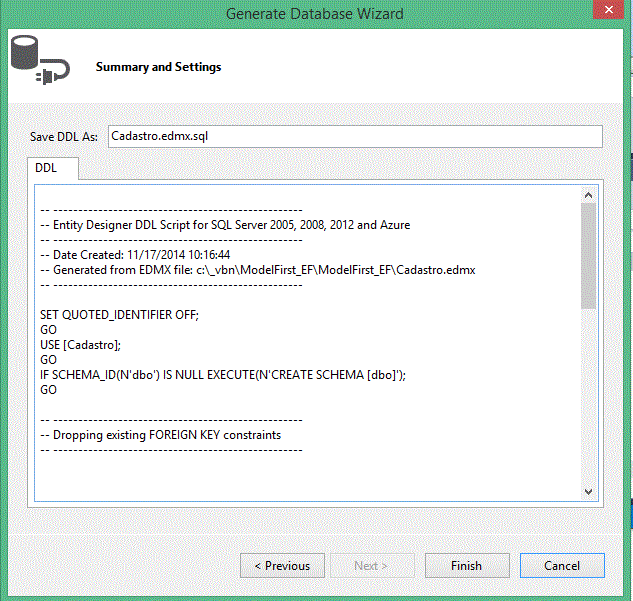Screen dimensions: 633x601
Task: Click the Dropping existing FOREIGN KEY constraints line
Action: [x=161, y=435]
